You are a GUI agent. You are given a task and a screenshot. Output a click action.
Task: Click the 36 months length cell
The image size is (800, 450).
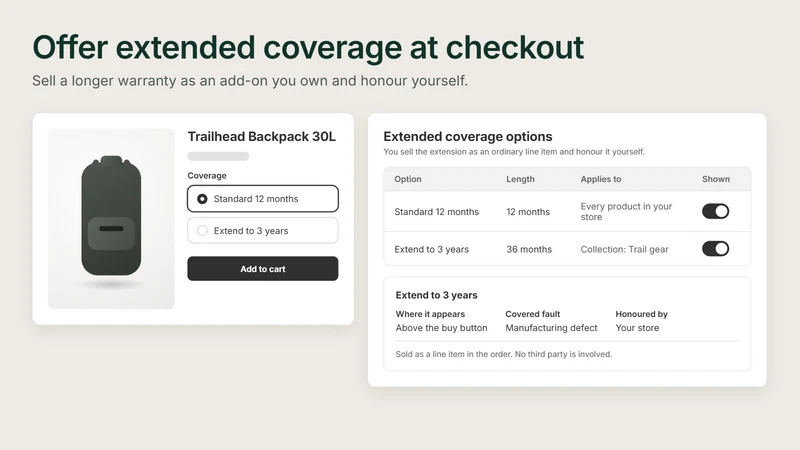pos(529,249)
